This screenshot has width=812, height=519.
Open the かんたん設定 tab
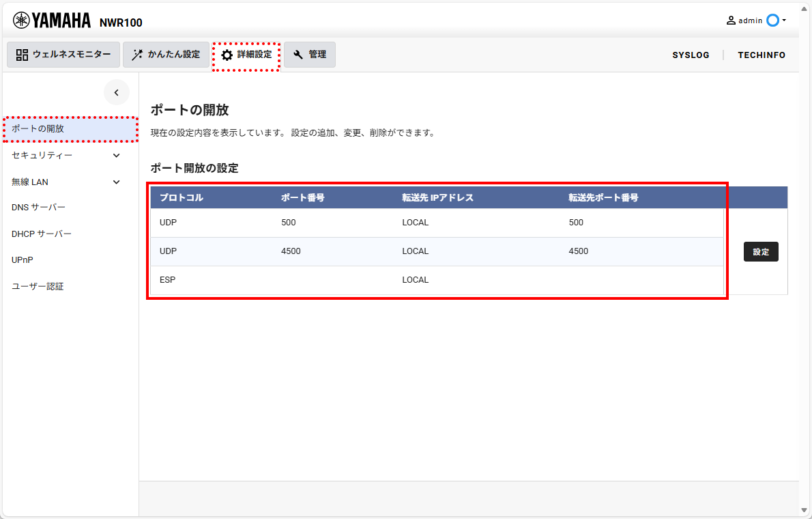[x=166, y=55]
